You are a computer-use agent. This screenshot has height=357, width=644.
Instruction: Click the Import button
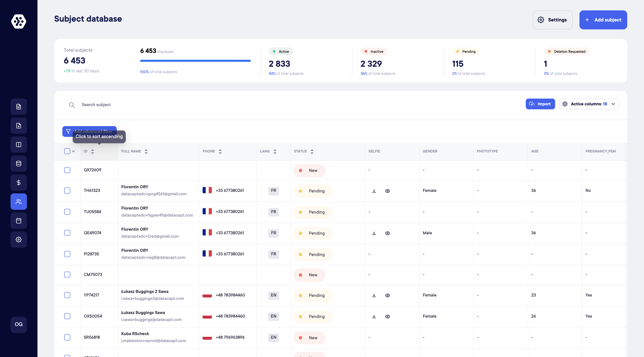click(540, 104)
